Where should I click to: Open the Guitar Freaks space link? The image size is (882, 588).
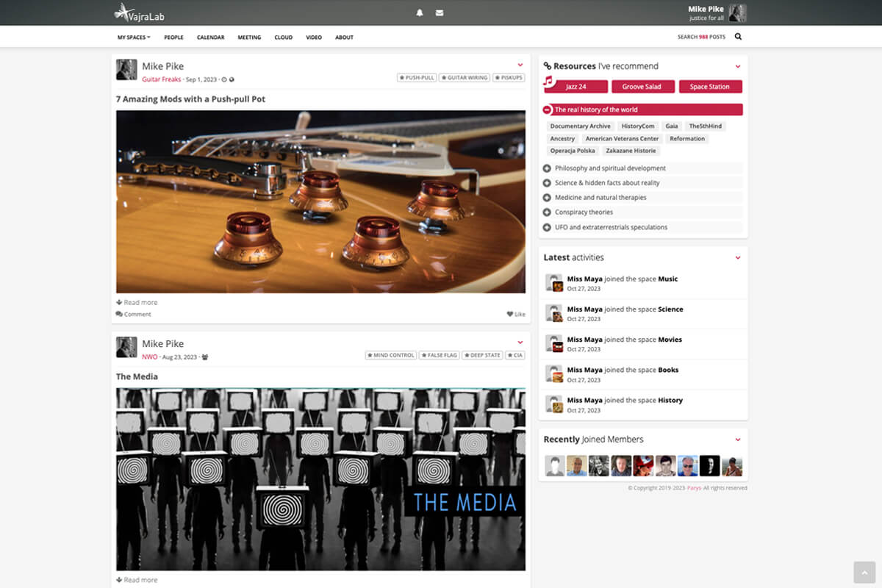point(161,79)
